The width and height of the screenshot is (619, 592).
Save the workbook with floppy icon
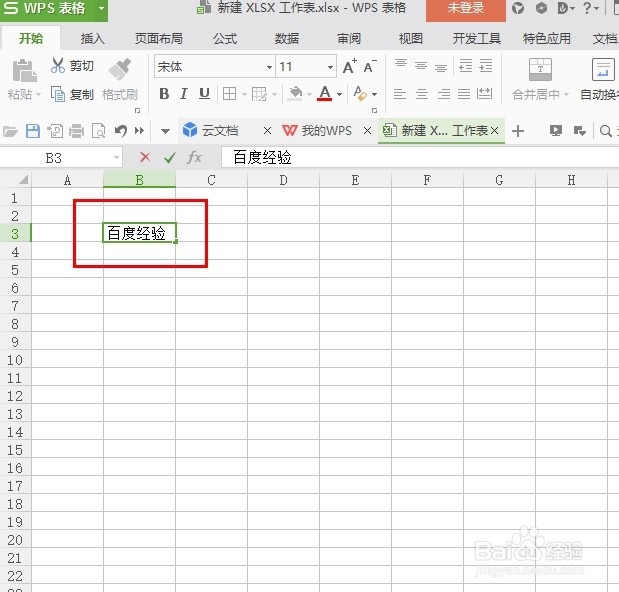[33, 131]
